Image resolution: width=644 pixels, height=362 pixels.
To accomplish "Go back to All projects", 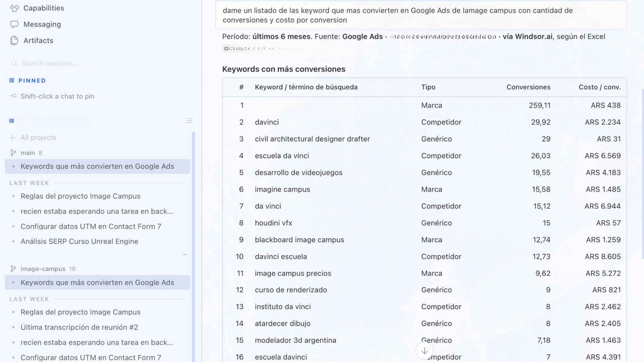I will pyautogui.click(x=38, y=137).
